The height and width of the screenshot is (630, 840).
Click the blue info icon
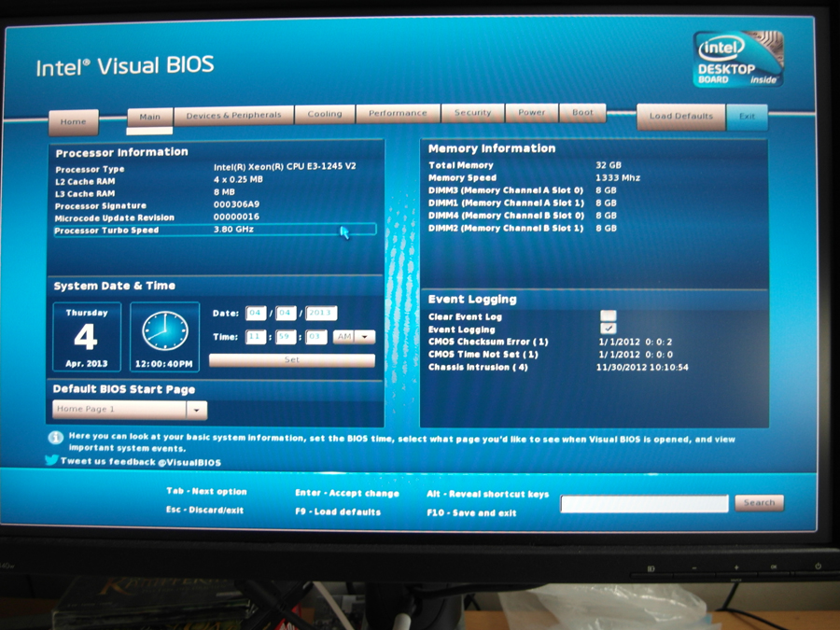tap(56, 438)
